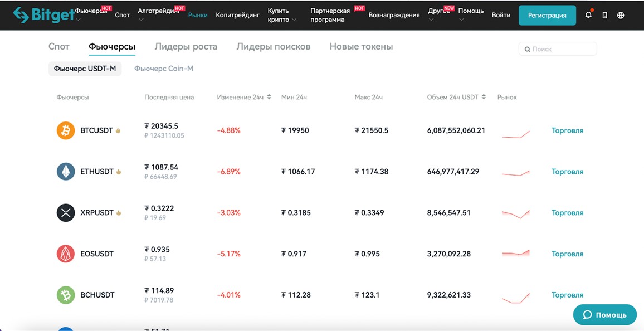Click the XRPUSDT pair name
644x331 pixels.
click(97, 213)
